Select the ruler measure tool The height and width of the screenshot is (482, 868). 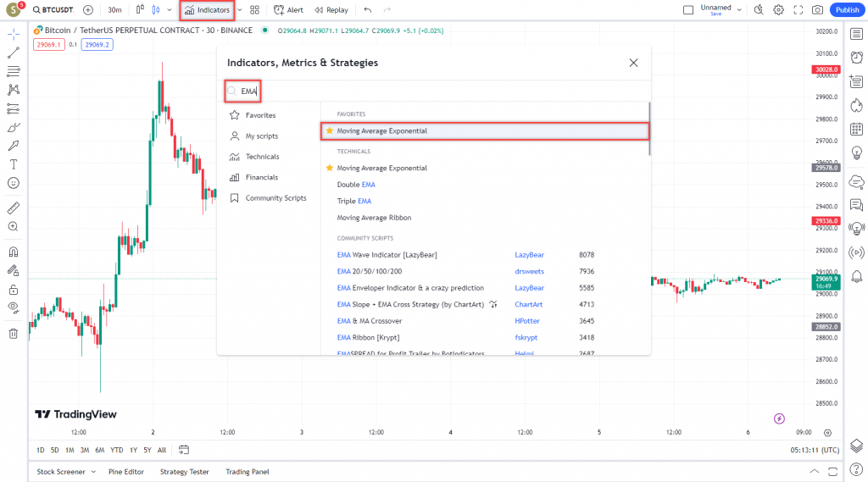coord(14,208)
